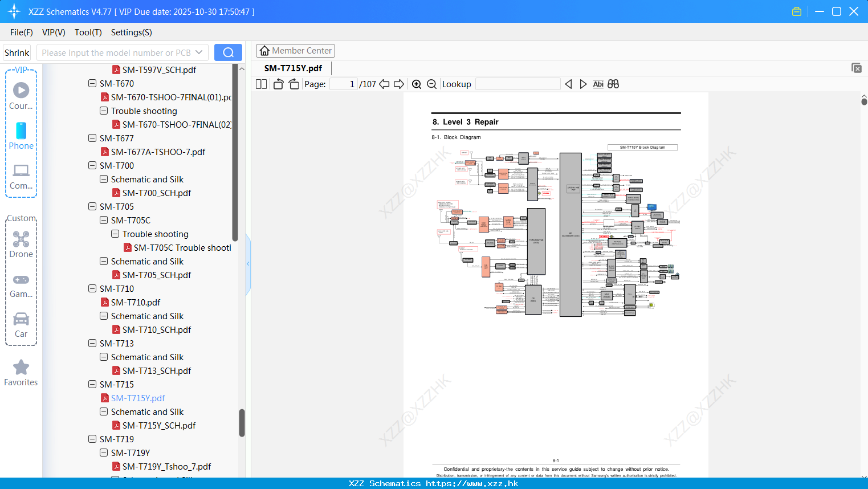Select the Computer category icon
Screen dimensions: 868x489
click(x=21, y=176)
